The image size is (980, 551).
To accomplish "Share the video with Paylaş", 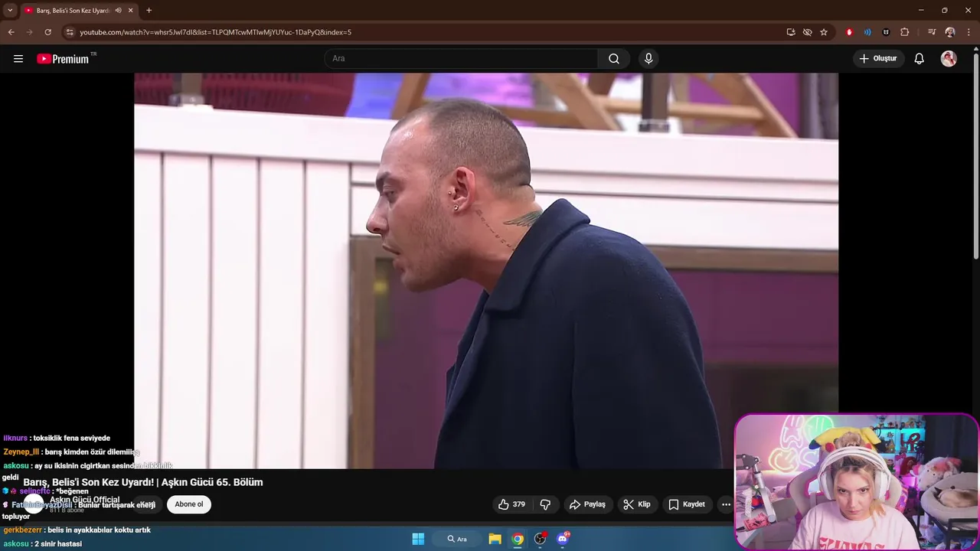I will click(587, 504).
